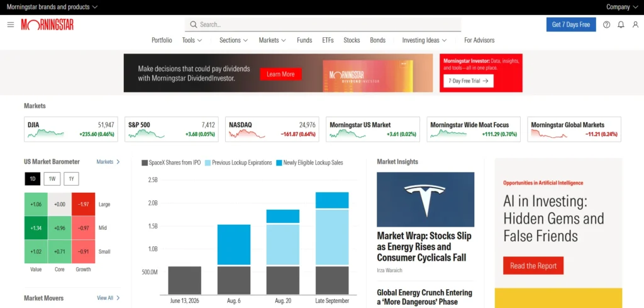Click the Morningstar logo
This screenshot has height=308, width=644.
pos(47,25)
